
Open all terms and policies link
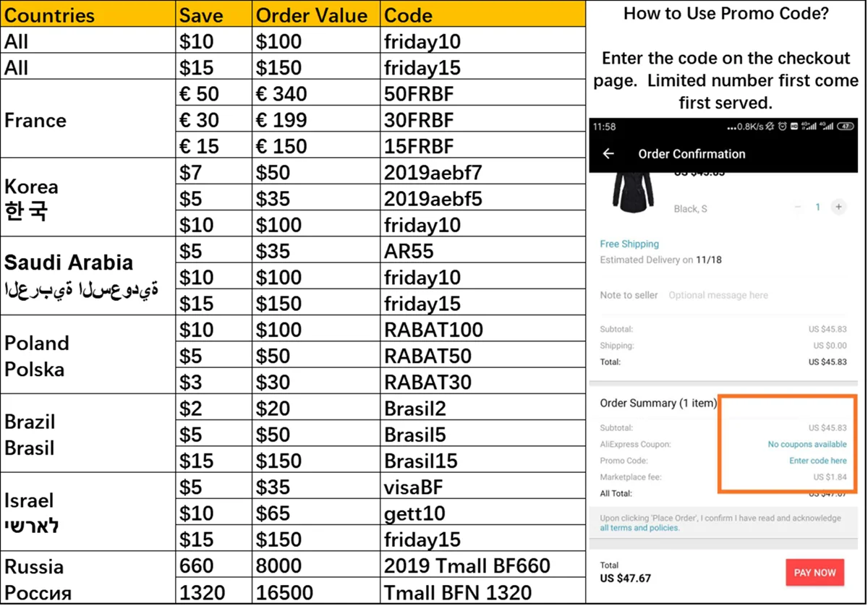639,528
